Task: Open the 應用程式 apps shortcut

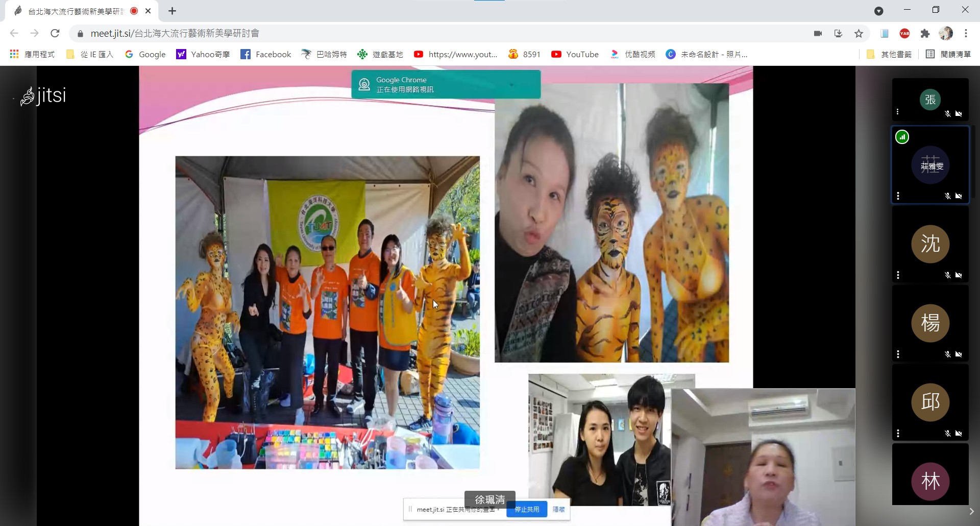Action: click(32, 54)
